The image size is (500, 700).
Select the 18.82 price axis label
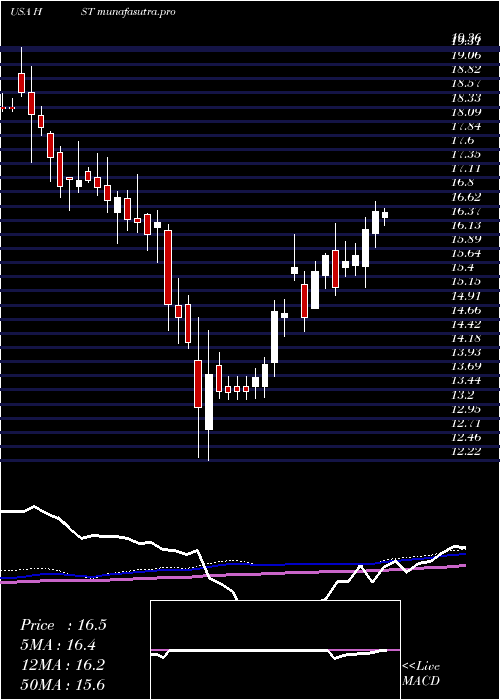pyautogui.click(x=466, y=69)
